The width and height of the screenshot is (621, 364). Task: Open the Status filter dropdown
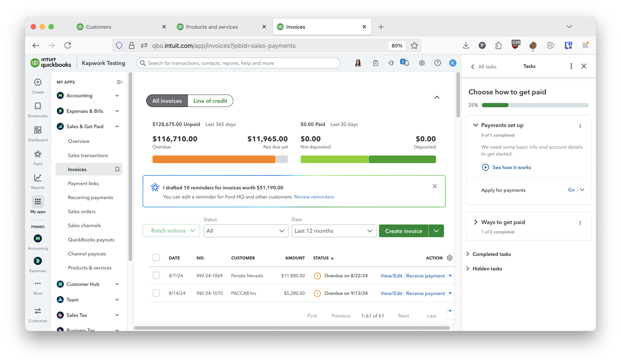point(245,231)
